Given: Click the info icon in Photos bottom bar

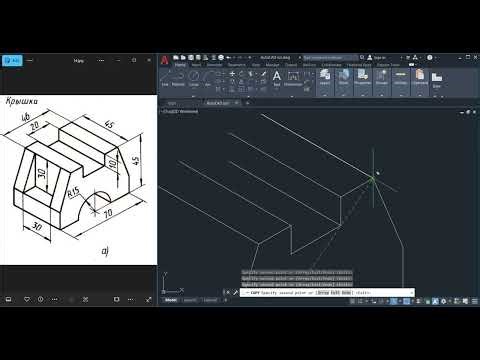Looking at the screenshot, I should click(40, 299).
